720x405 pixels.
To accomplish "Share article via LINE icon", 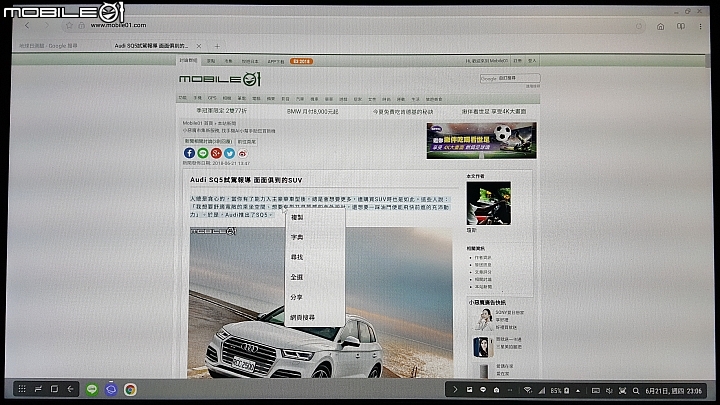I will click(x=202, y=153).
